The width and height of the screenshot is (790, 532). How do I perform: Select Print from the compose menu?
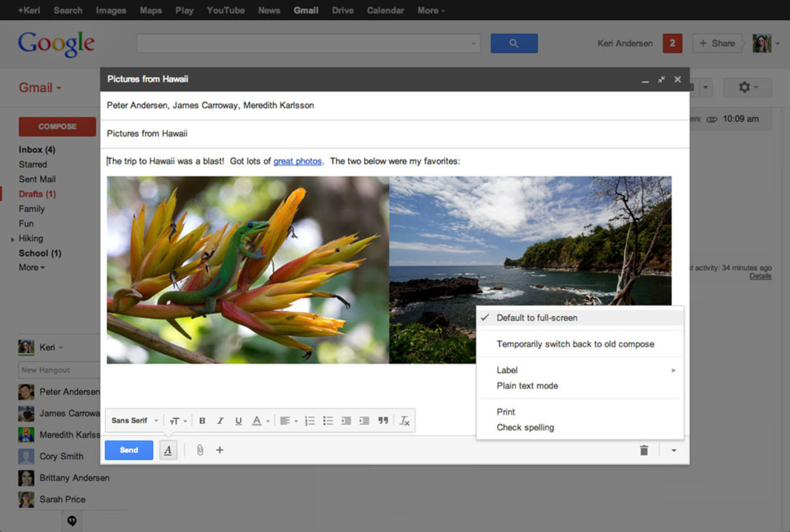[505, 412]
